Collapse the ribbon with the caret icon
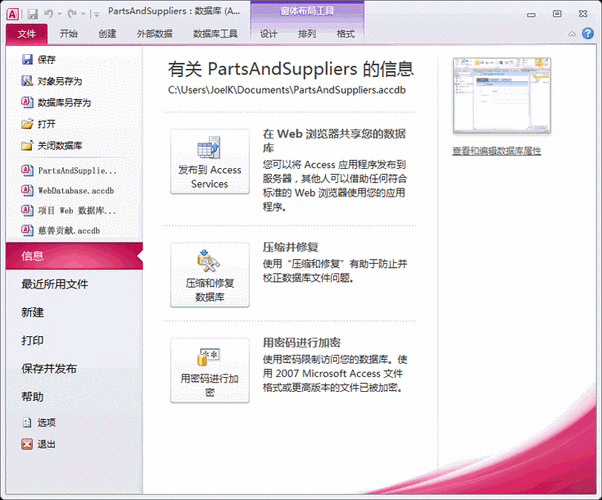This screenshot has width=602, height=500. pos(572,34)
